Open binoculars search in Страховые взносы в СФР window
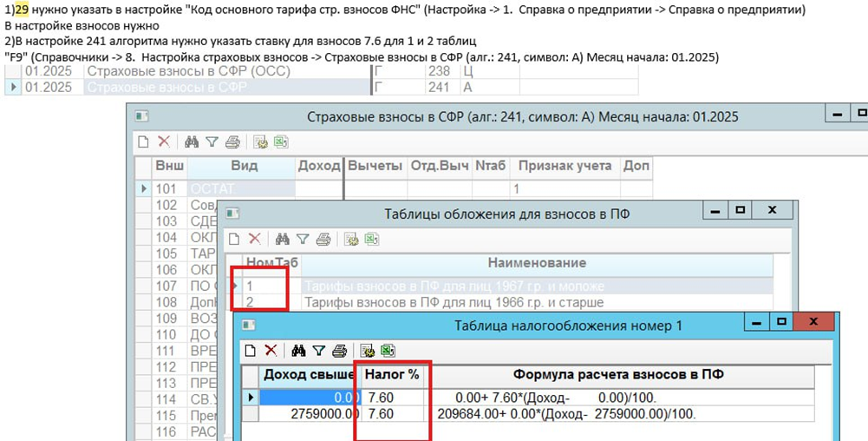This screenshot has height=441, width=868. [192, 142]
